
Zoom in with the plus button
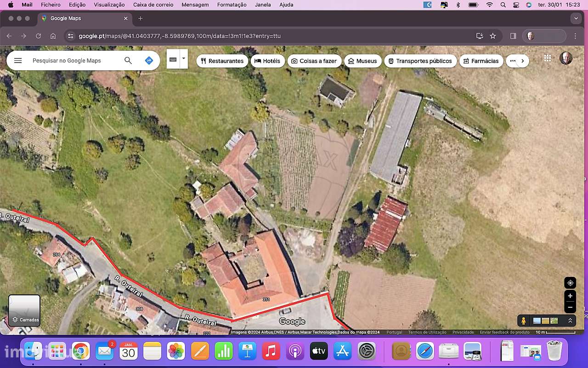coord(570,296)
